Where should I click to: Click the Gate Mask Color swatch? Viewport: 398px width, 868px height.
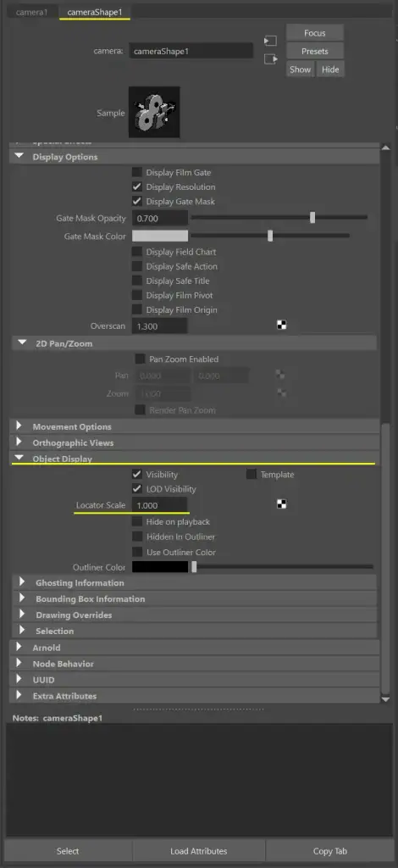(160, 236)
